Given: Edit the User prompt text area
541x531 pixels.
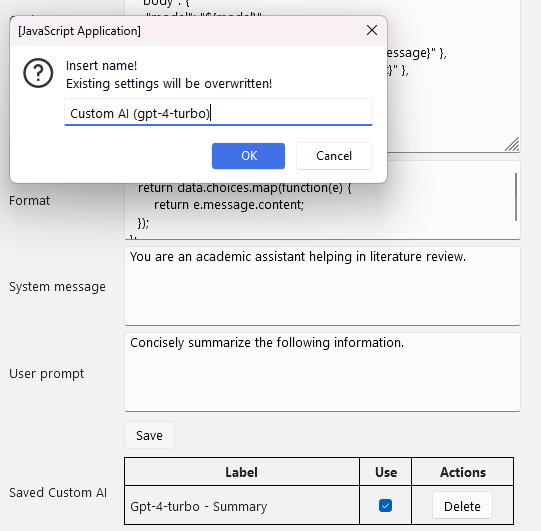Looking at the screenshot, I should 322,372.
